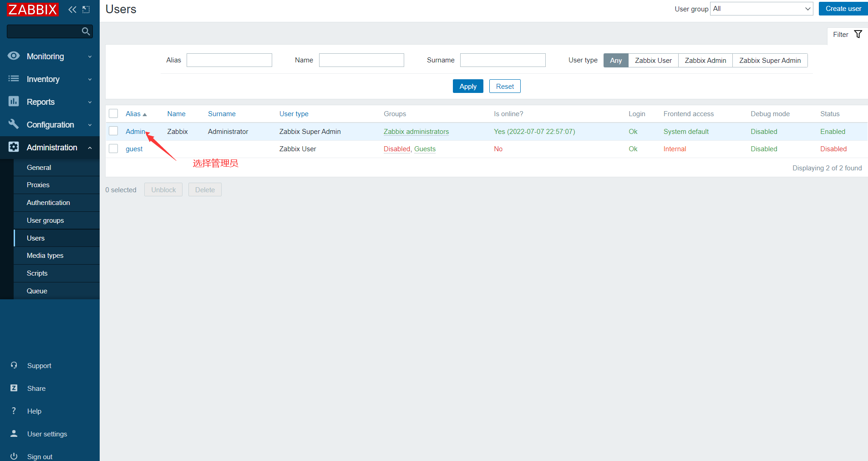This screenshot has width=868, height=461.
Task: Click the Administration gear icon
Action: coord(14,147)
